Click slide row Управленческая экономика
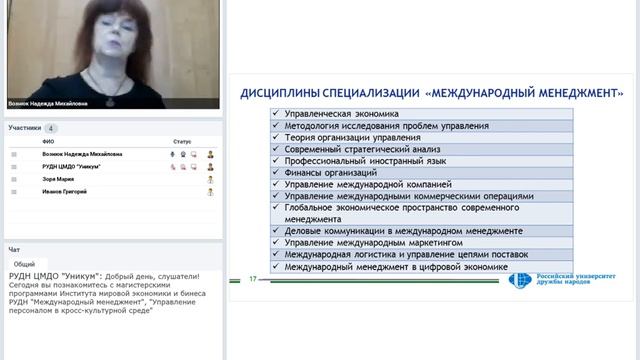The width and height of the screenshot is (640, 360). tap(422, 114)
